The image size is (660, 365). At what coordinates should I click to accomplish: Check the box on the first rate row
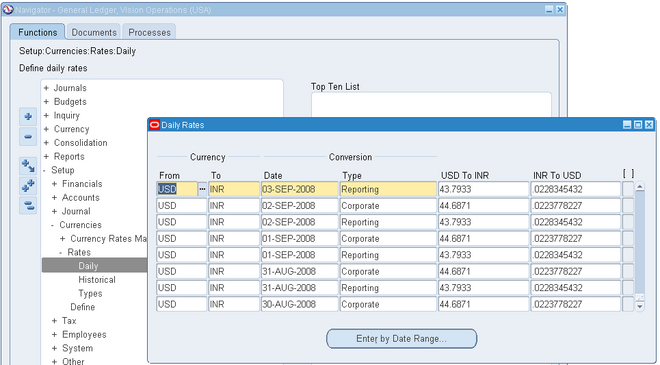pyautogui.click(x=628, y=189)
